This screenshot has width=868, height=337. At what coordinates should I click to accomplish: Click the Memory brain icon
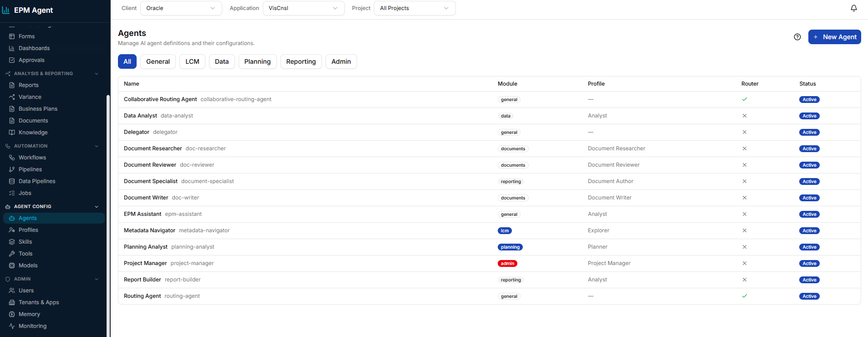(x=12, y=314)
